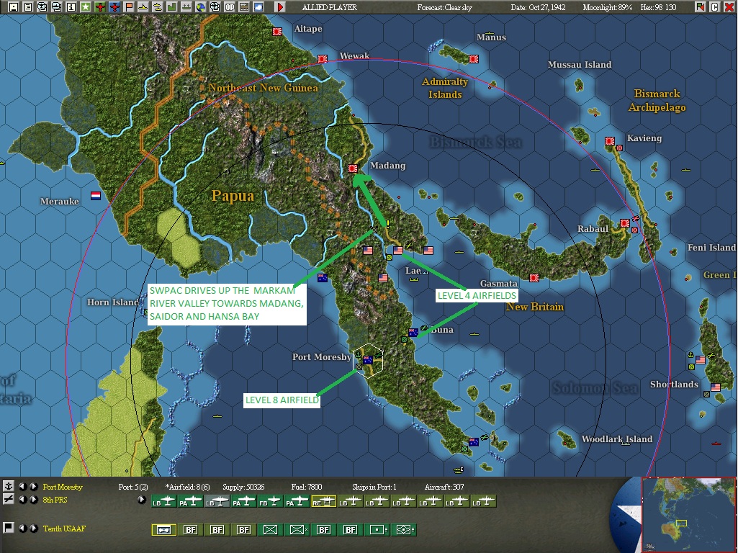Click the 8th PRS unit name
The width and height of the screenshot is (756, 553).
coord(55,500)
